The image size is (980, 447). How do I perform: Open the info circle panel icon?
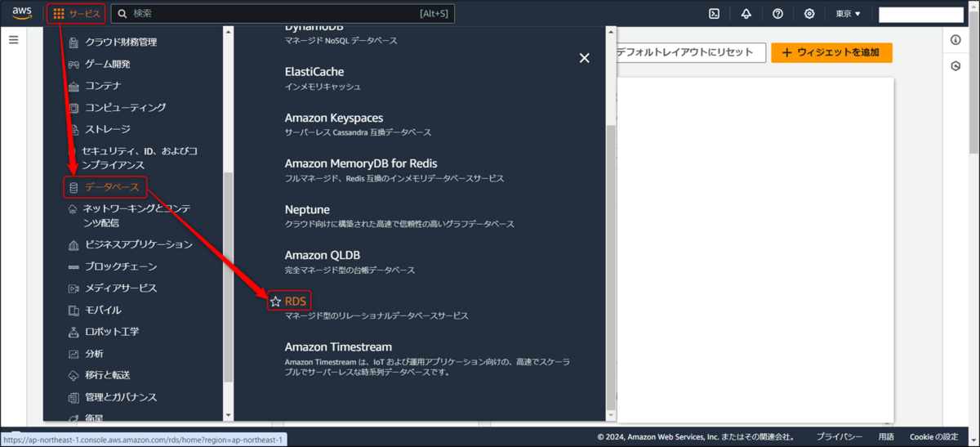click(955, 39)
